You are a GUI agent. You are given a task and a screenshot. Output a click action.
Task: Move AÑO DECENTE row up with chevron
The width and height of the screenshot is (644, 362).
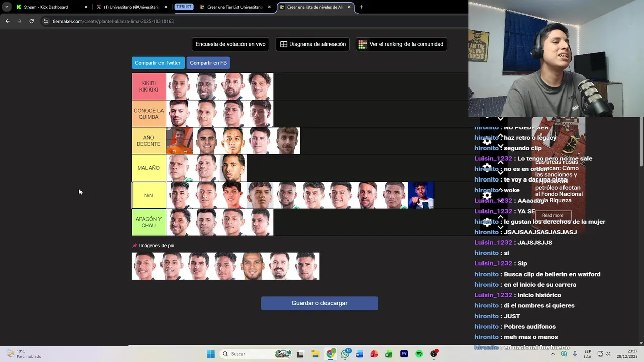(x=500, y=135)
